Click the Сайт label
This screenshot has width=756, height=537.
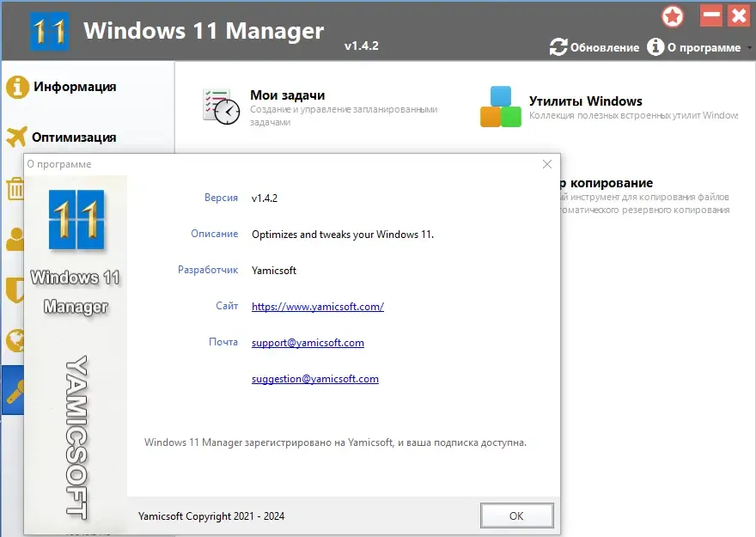(227, 306)
